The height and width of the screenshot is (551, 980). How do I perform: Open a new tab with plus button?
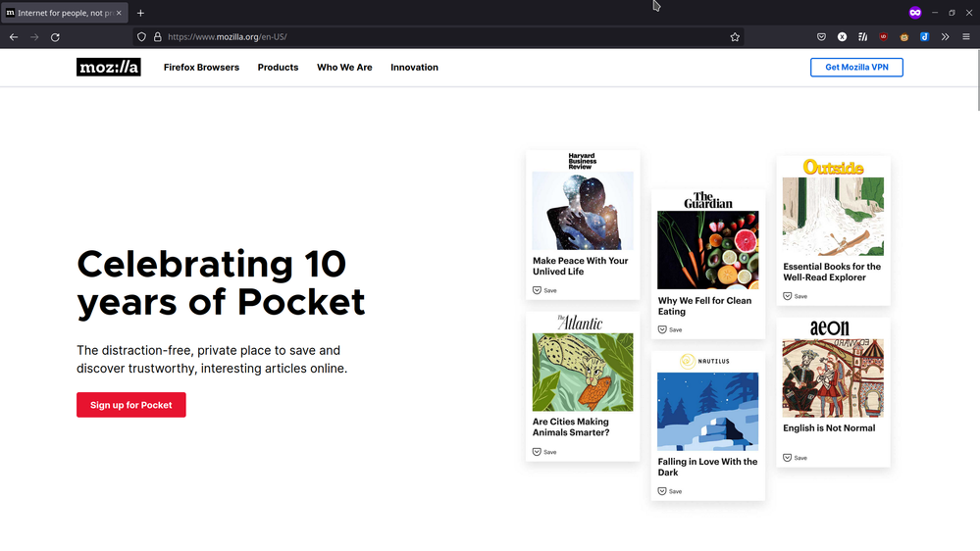tap(140, 13)
